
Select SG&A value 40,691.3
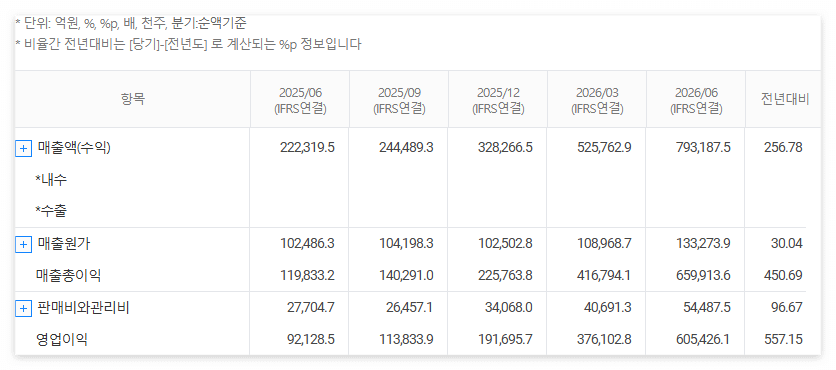(607, 308)
